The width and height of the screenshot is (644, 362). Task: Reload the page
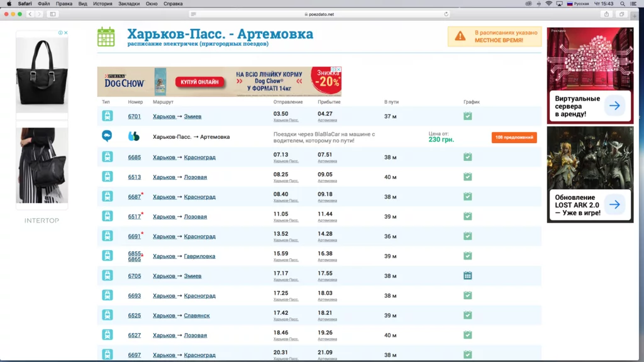click(446, 14)
